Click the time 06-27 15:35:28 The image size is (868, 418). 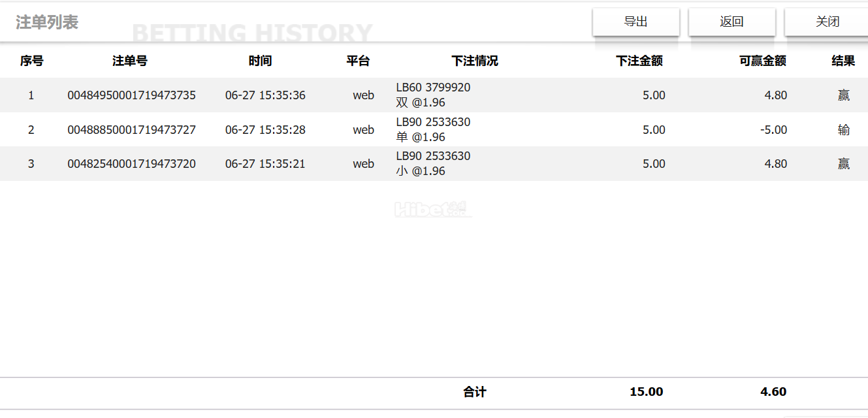point(265,130)
